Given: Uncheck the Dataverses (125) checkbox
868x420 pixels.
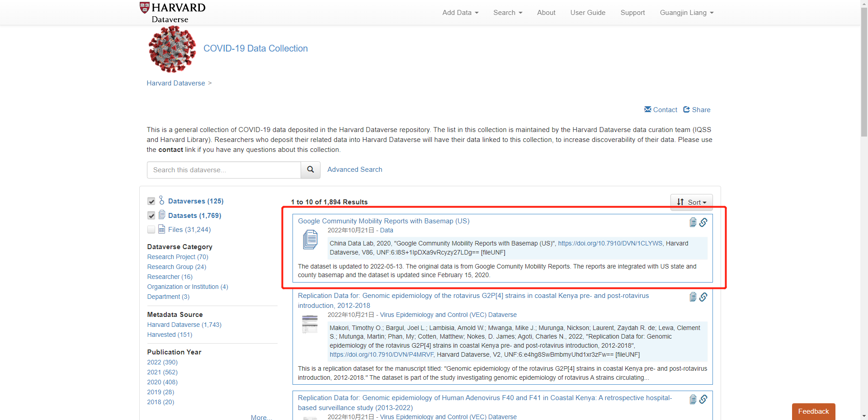Looking at the screenshot, I should [x=151, y=201].
